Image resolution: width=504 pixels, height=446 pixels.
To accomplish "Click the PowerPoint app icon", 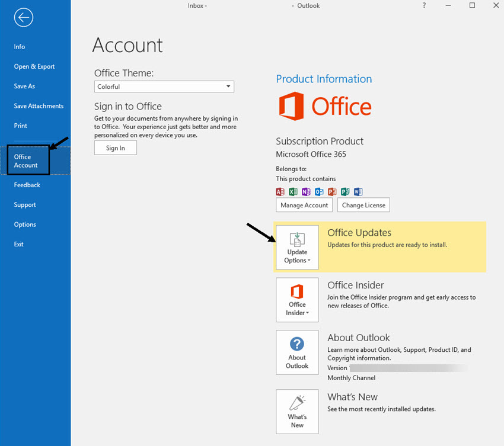I will (x=332, y=192).
